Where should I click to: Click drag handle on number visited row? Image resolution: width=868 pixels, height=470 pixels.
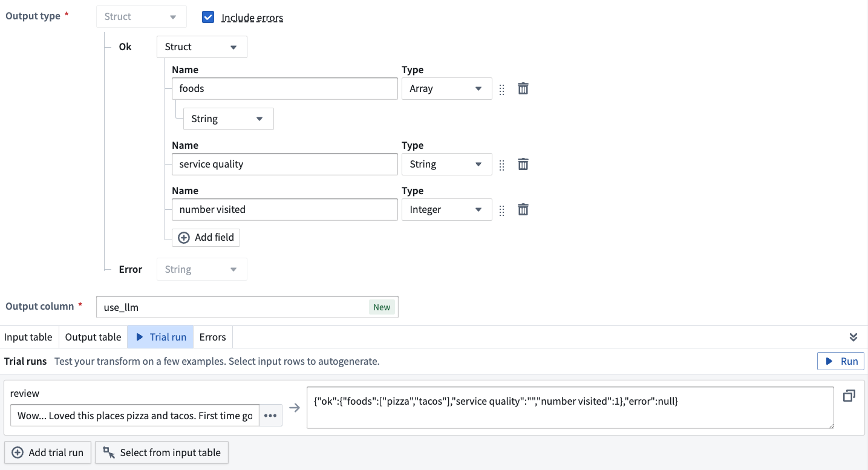point(501,210)
